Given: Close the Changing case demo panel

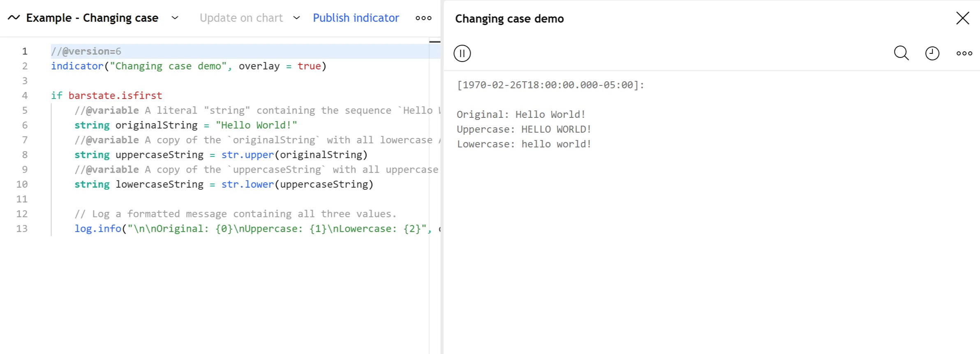Looking at the screenshot, I should click(962, 18).
